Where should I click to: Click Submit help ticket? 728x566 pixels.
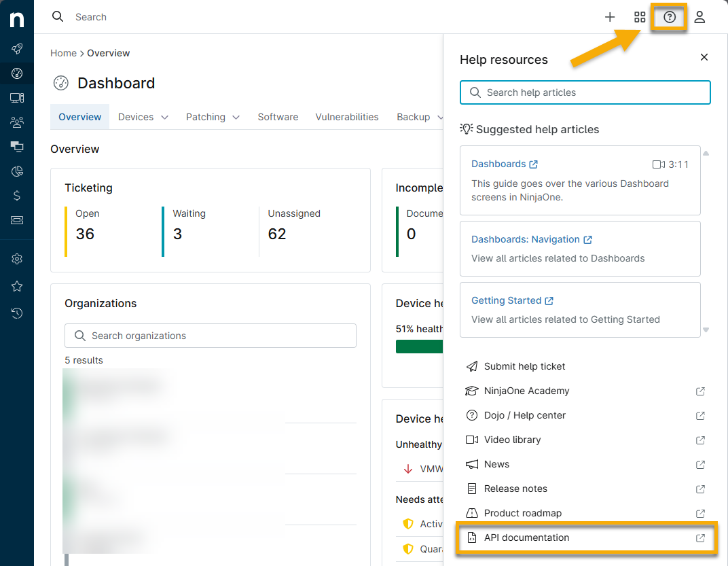(524, 366)
